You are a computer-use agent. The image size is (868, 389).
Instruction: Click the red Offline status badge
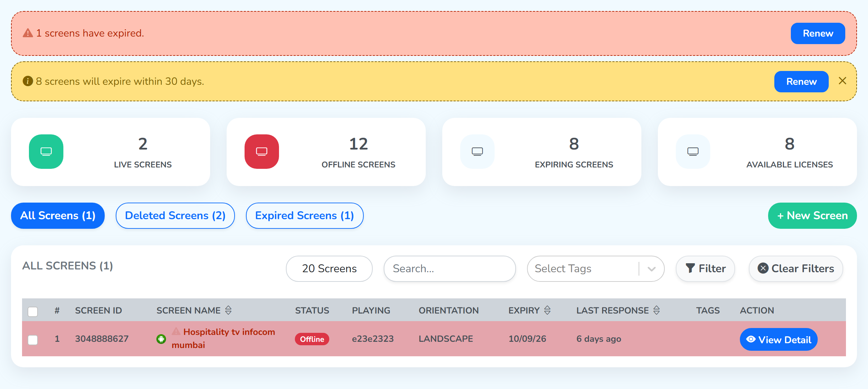[312, 339]
